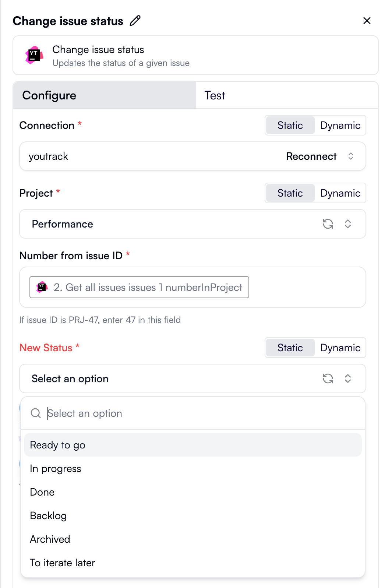Switch Project input to Dynamic mode
The height and width of the screenshot is (588, 385).
click(340, 193)
